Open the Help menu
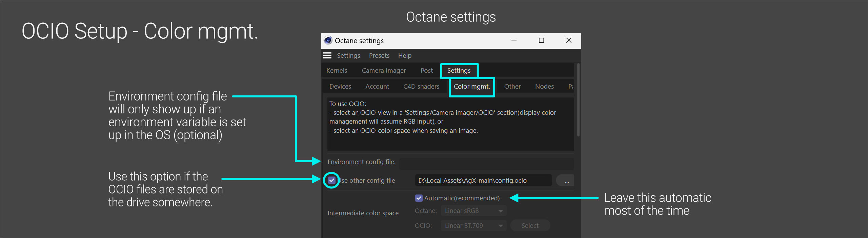The width and height of the screenshot is (868, 238). pos(404,55)
